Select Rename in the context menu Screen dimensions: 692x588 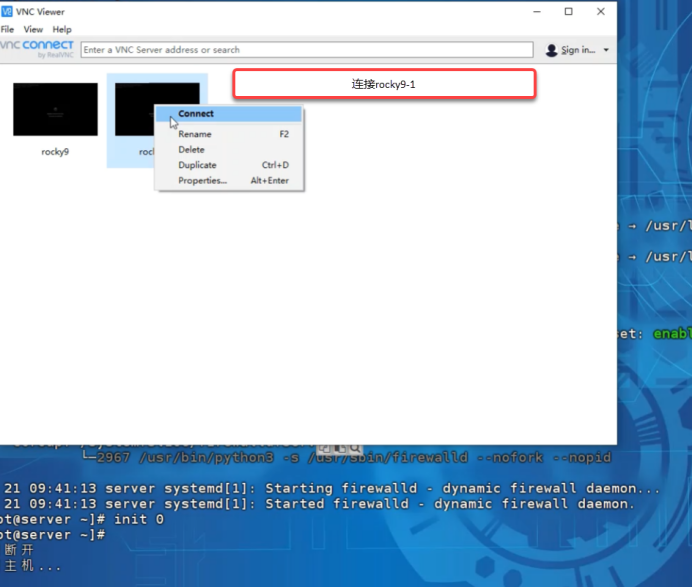[x=195, y=134]
